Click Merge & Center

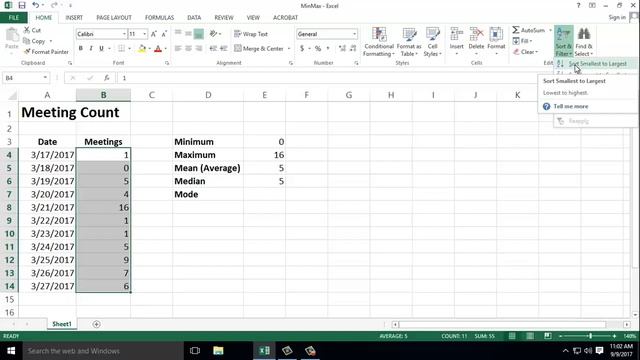[x=259, y=49]
